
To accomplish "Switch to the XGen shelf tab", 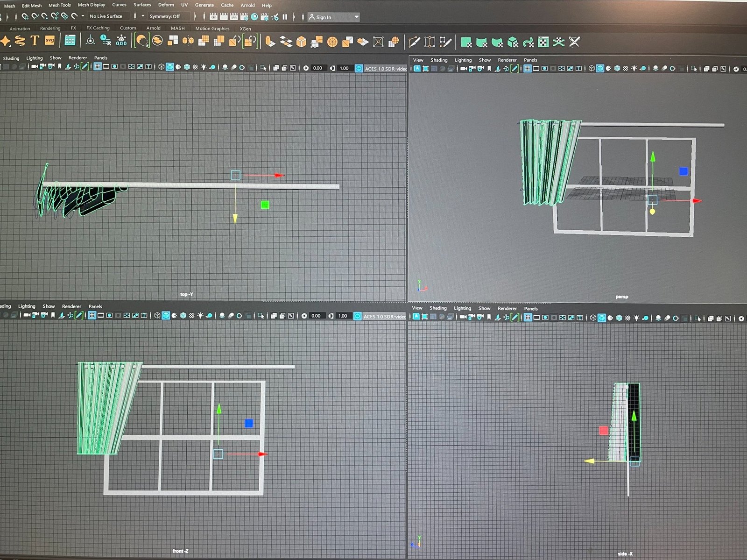I will click(245, 29).
